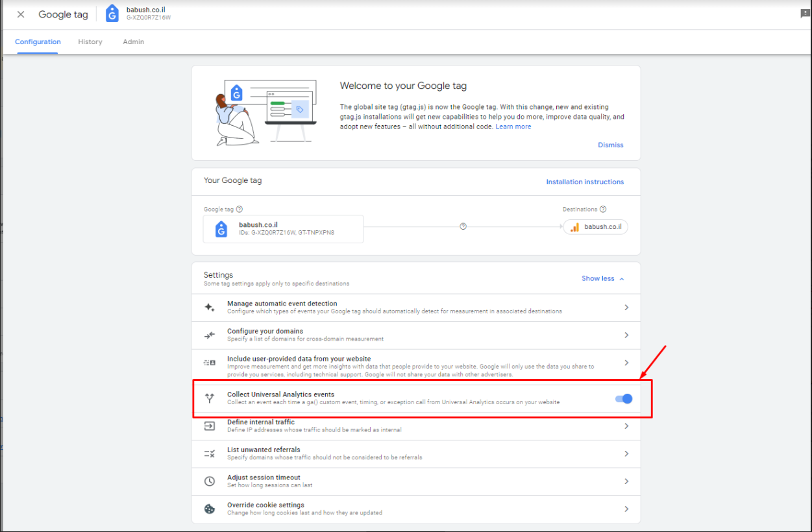Click help icon next to Destinations label

(x=603, y=210)
